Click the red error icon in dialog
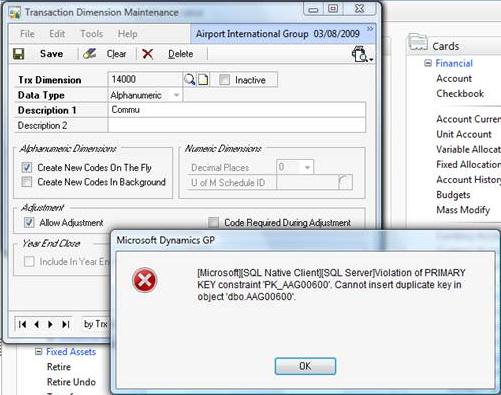The height and width of the screenshot is (395, 501). tap(144, 280)
